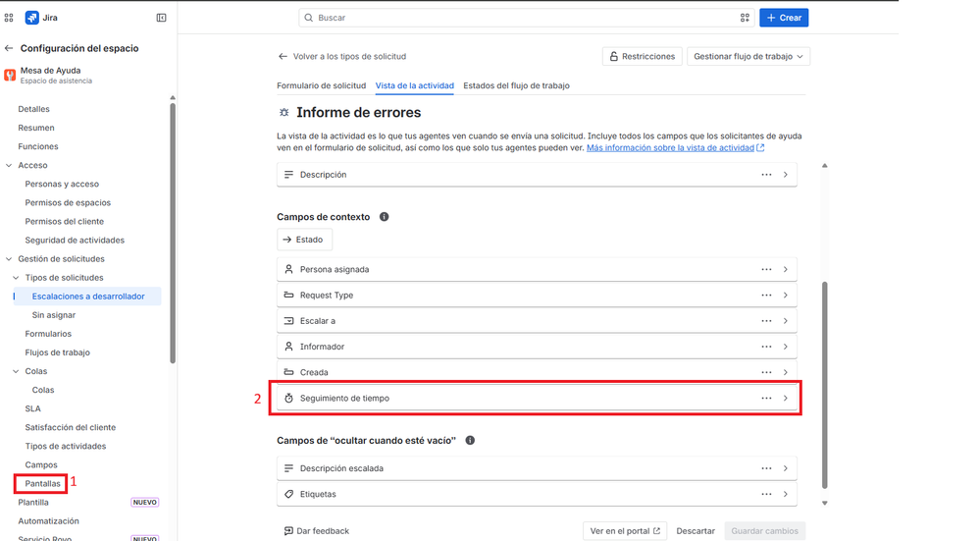Click Dar feedback
The width and height of the screenshot is (980, 541).
[x=317, y=531]
